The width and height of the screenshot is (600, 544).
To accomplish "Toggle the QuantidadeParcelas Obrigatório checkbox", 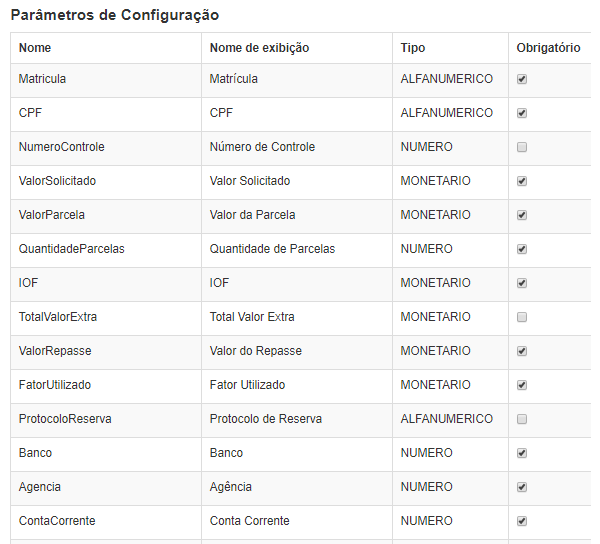I will pos(522,249).
